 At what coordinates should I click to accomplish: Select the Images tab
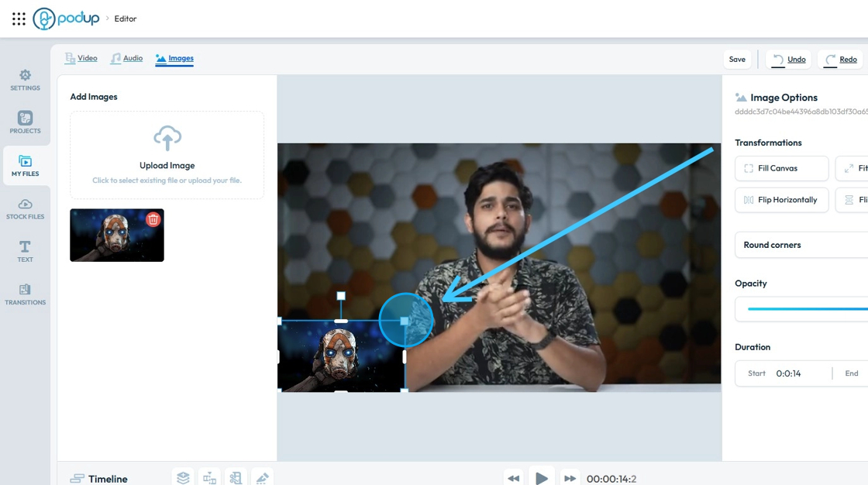point(174,59)
